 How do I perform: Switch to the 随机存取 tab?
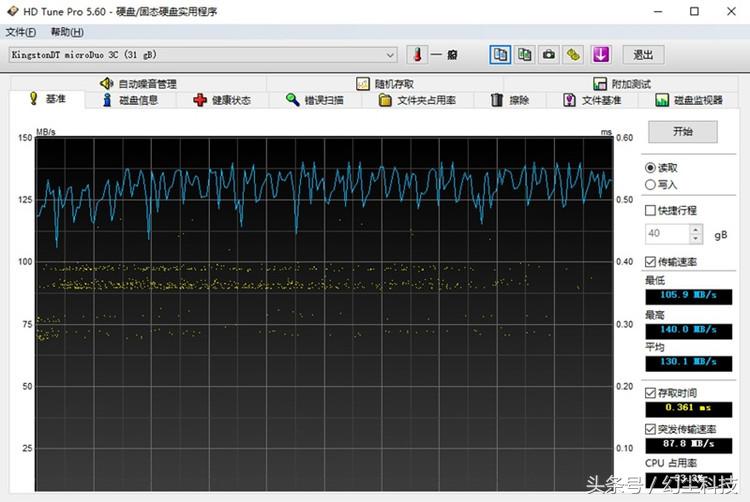(385, 84)
